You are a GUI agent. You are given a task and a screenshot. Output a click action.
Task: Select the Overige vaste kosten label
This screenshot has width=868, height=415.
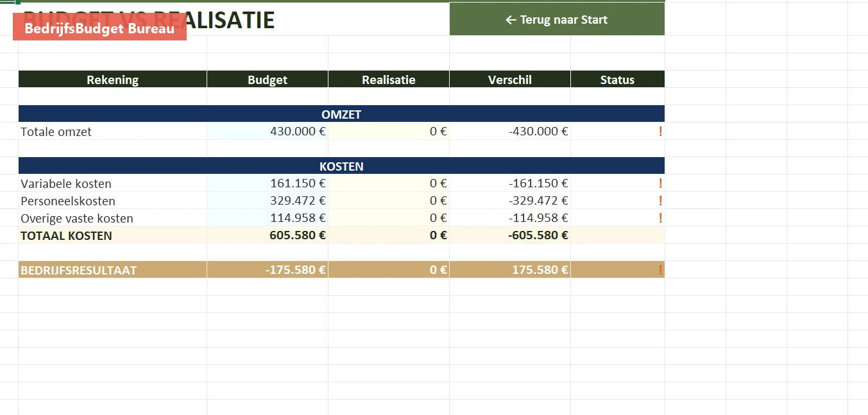tap(113, 218)
